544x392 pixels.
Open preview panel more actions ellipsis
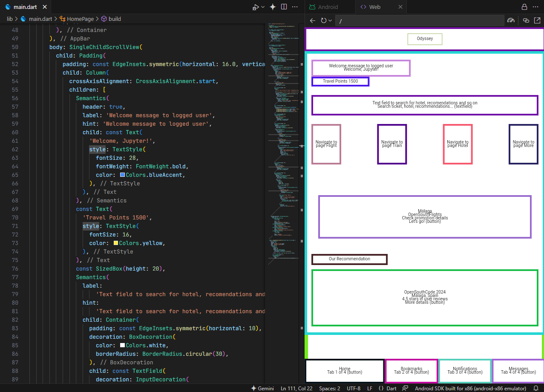536,7
